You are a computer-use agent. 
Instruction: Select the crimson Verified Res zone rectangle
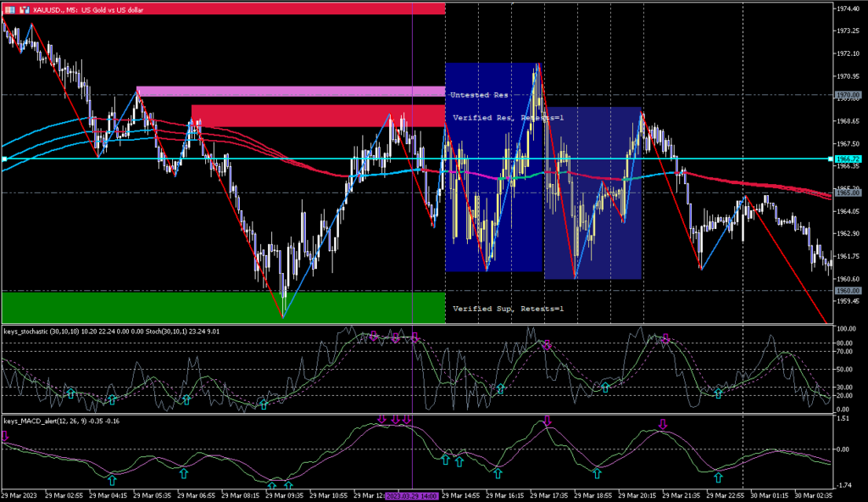[x=319, y=116]
